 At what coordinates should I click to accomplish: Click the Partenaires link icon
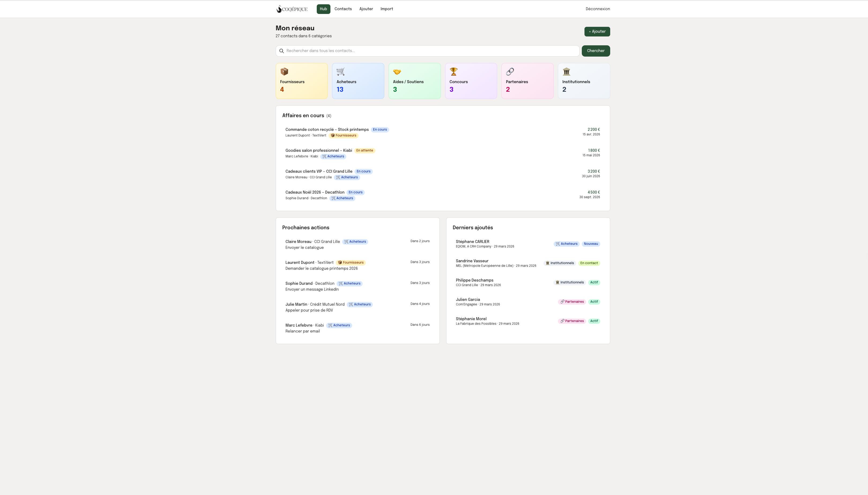click(510, 72)
